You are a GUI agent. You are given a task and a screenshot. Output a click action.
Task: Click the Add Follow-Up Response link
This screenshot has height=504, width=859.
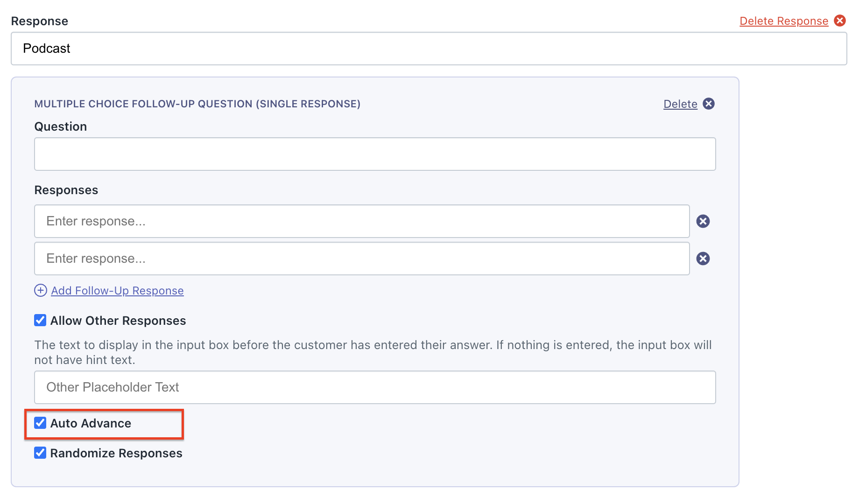117,291
